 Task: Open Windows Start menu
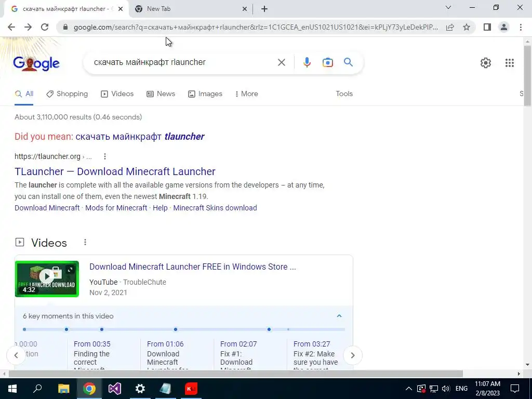(x=12, y=389)
